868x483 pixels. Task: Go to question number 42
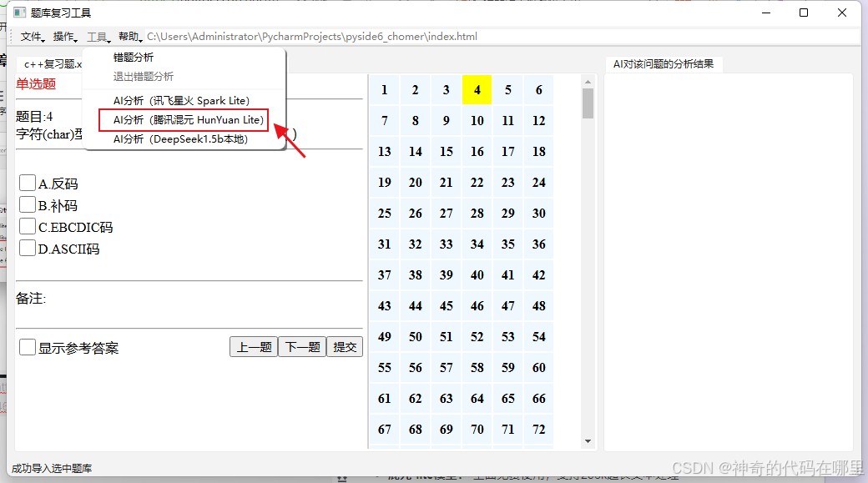click(x=538, y=275)
